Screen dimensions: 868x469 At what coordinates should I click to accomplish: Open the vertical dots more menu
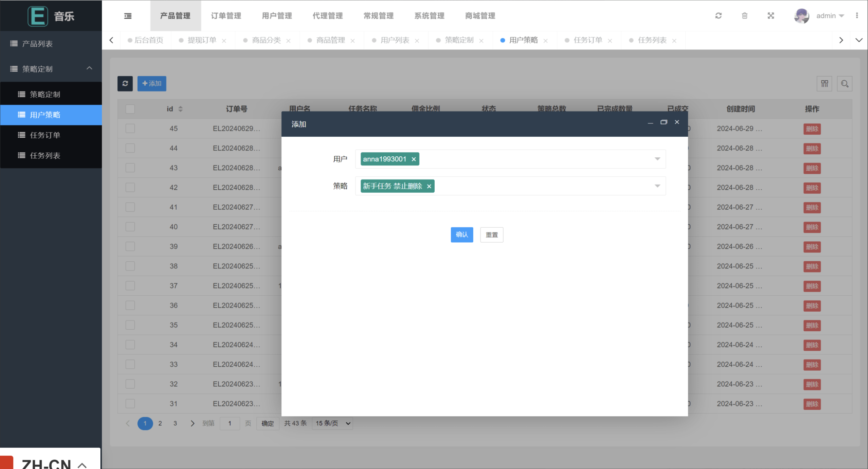click(x=857, y=16)
